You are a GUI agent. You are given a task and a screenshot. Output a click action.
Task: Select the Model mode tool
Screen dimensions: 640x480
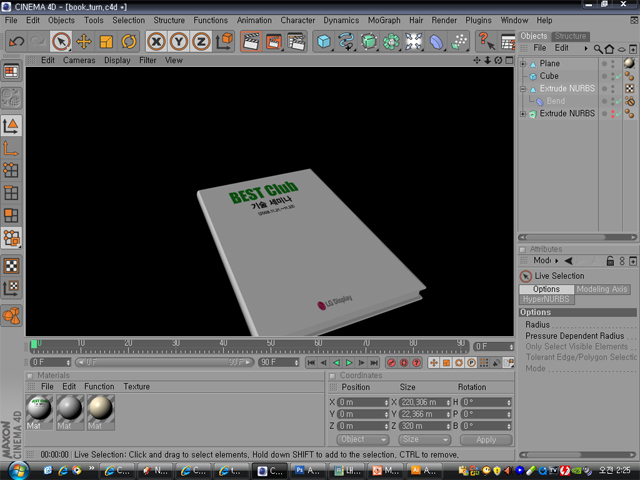tap(11, 125)
